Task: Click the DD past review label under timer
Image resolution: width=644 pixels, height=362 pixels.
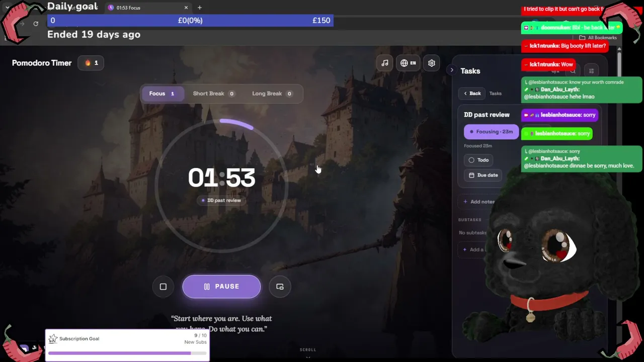Action: click(221, 200)
